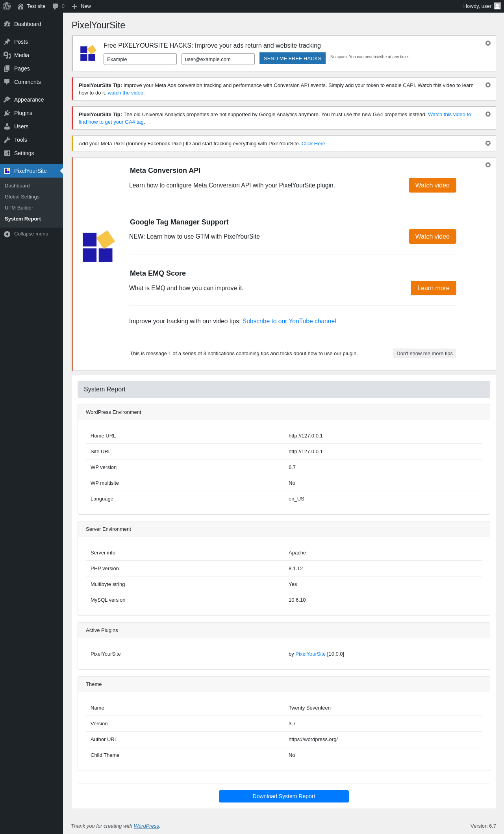Click the Collapse menu arrow icon

(7, 234)
